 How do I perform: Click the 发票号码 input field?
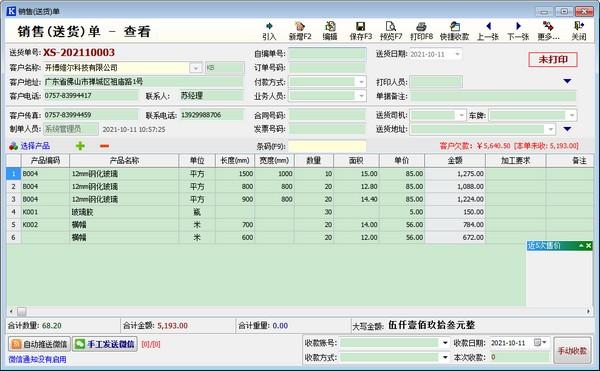pos(327,129)
